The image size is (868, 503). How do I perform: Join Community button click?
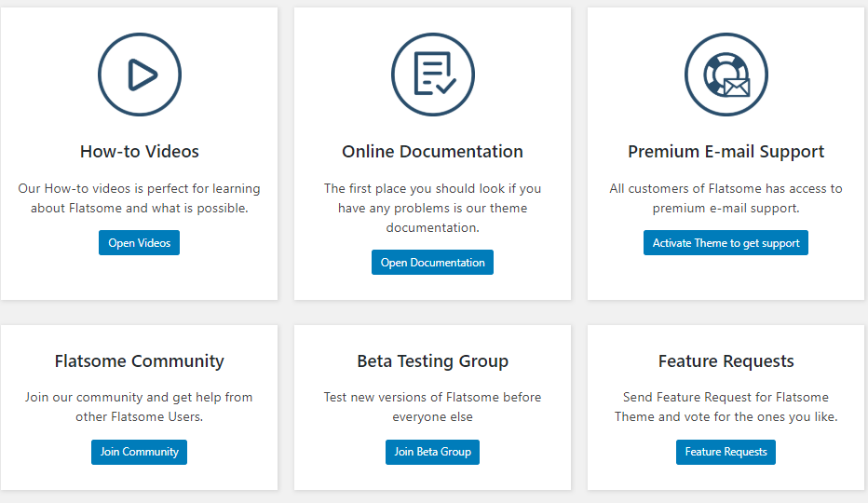pos(139,452)
